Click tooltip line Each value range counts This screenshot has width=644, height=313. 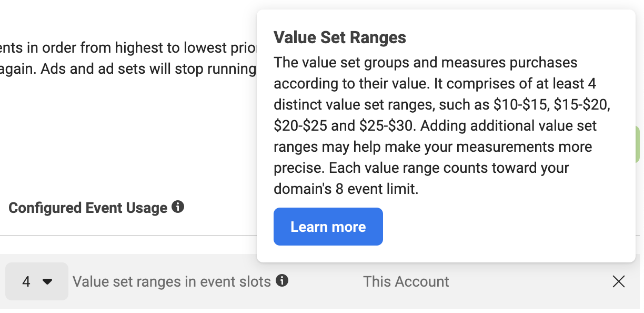421,168
